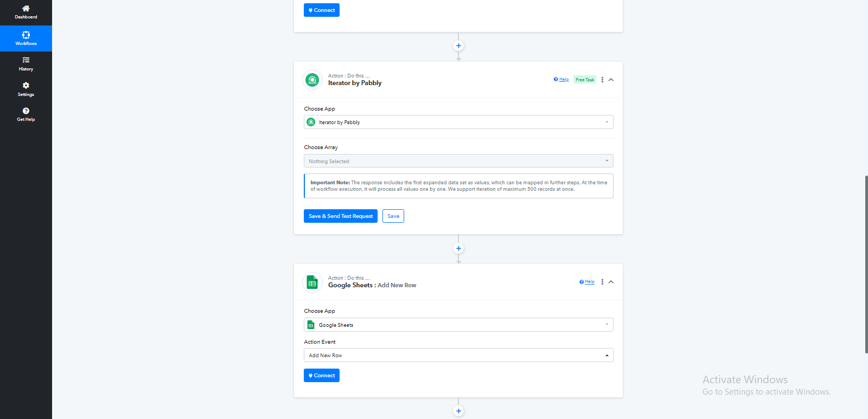Open Help link for Google Sheets step
This screenshot has height=419, width=868.
[x=587, y=282]
